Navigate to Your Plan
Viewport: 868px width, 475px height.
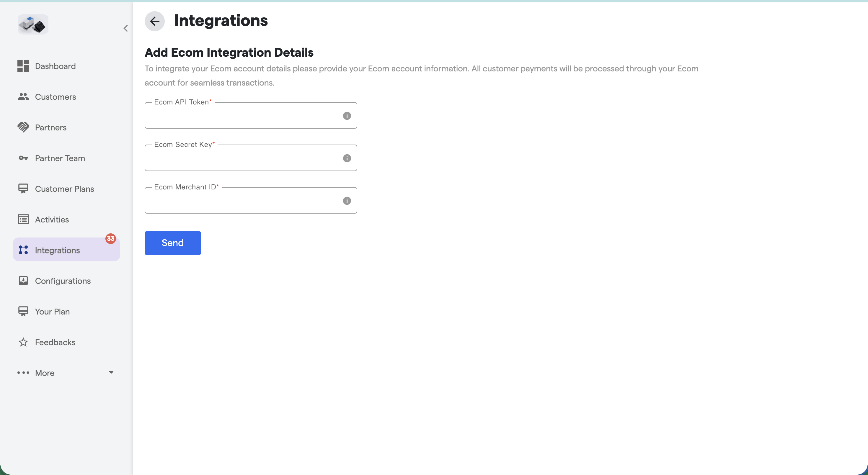click(x=52, y=312)
